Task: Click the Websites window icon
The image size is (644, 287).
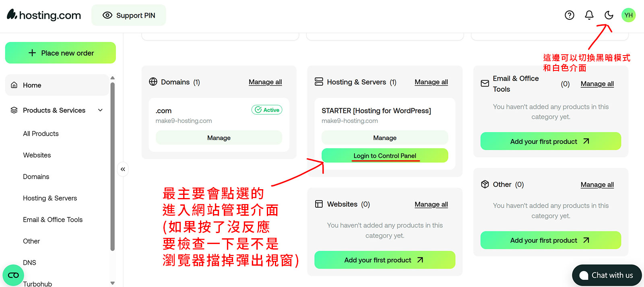Action: pyautogui.click(x=319, y=204)
